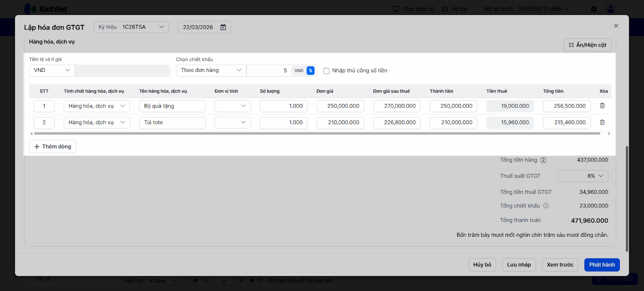Click the Túi tote product name field
644x291 pixels.
[172, 123]
